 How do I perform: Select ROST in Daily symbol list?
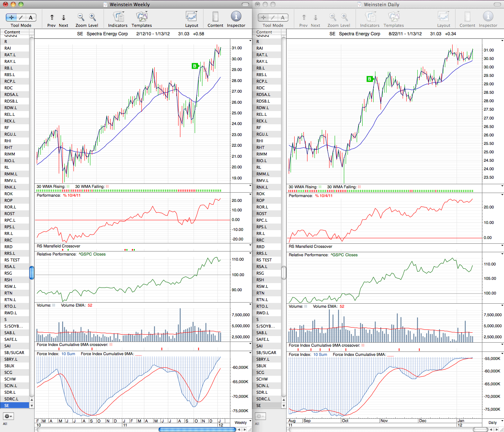pyautogui.click(x=267, y=214)
